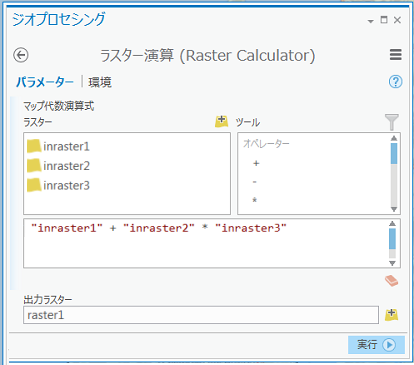
Task: Switch to the 環境 tab
Action: pos(100,82)
